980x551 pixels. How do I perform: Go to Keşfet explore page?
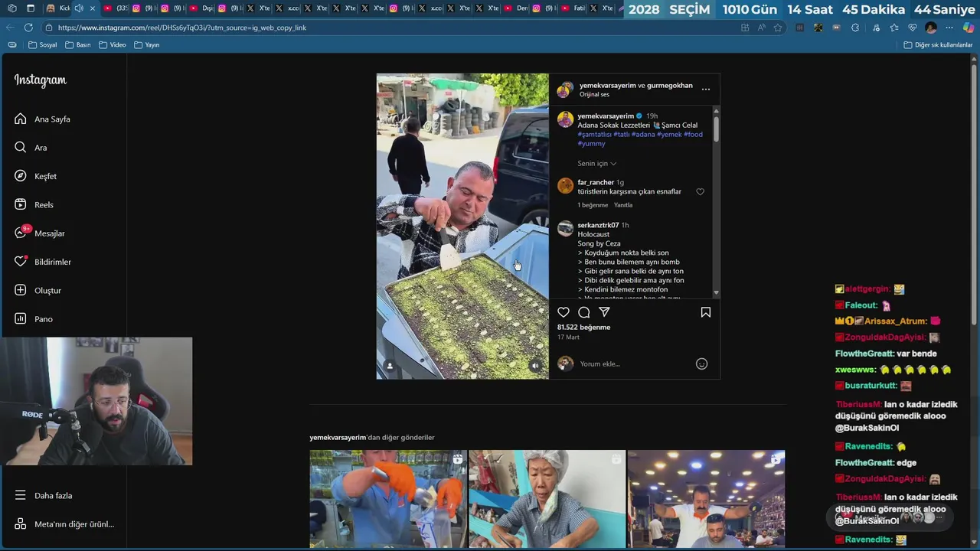35,176
